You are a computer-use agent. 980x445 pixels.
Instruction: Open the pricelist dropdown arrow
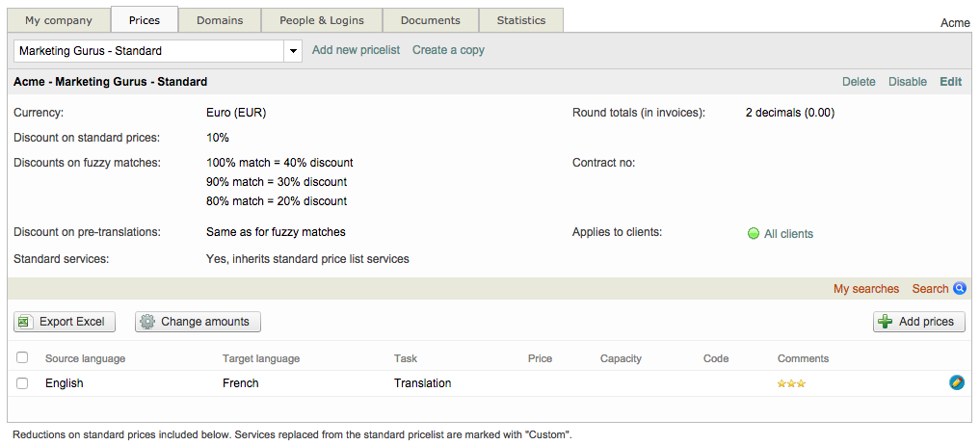(293, 51)
